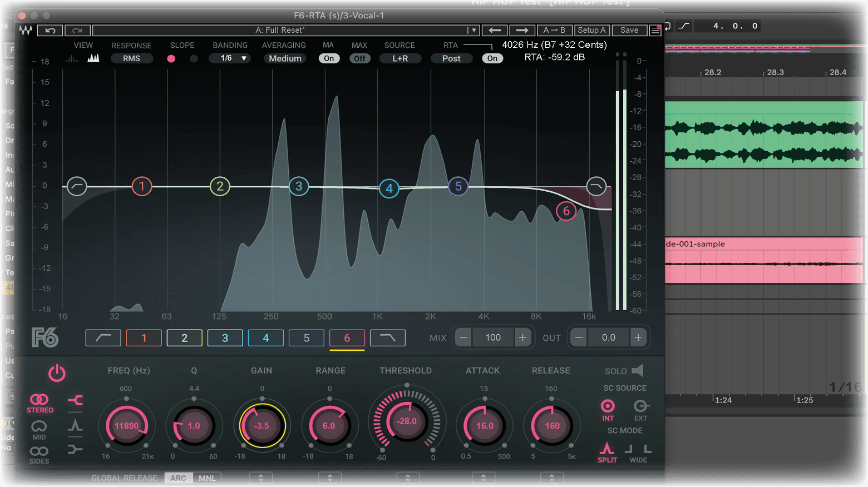The width and height of the screenshot is (868, 487).
Task: Choose the EXT sidechain source icon
Action: (640, 406)
